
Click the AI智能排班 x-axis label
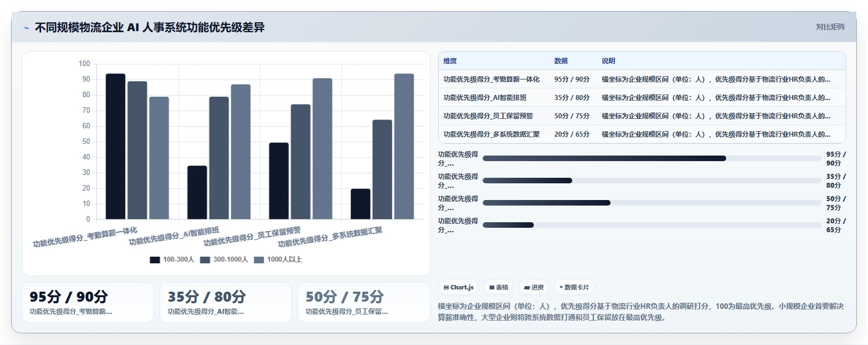[x=174, y=237]
